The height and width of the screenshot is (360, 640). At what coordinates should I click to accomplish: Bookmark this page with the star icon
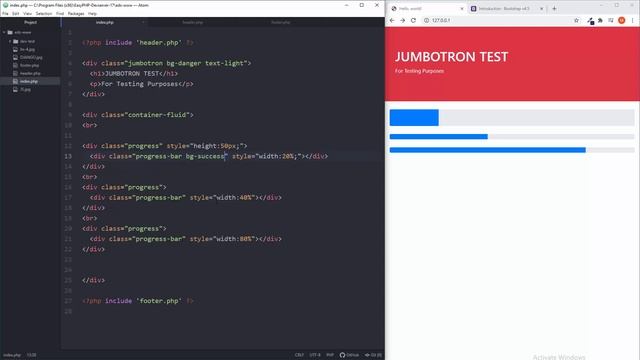click(576, 20)
